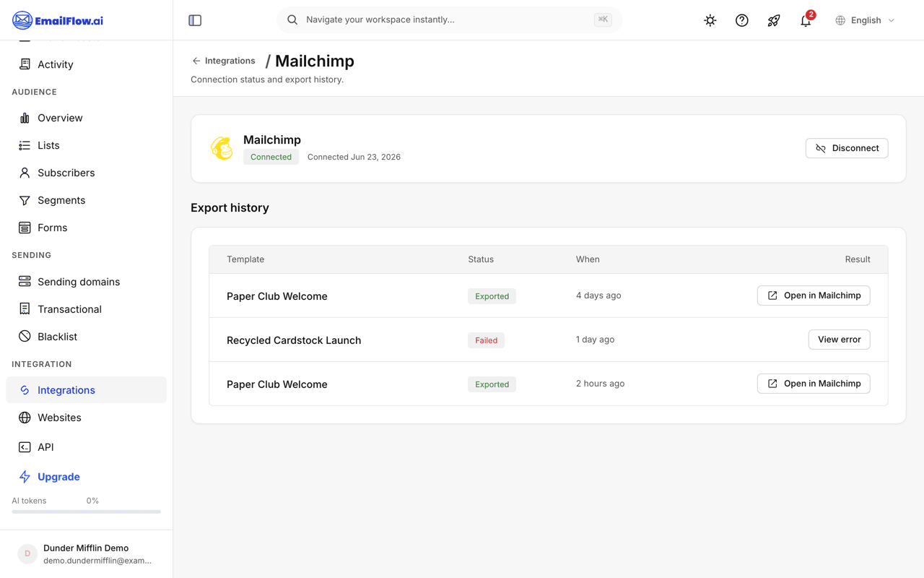The image size is (924, 578).
Task: Click the Result column header
Action: [x=858, y=259]
